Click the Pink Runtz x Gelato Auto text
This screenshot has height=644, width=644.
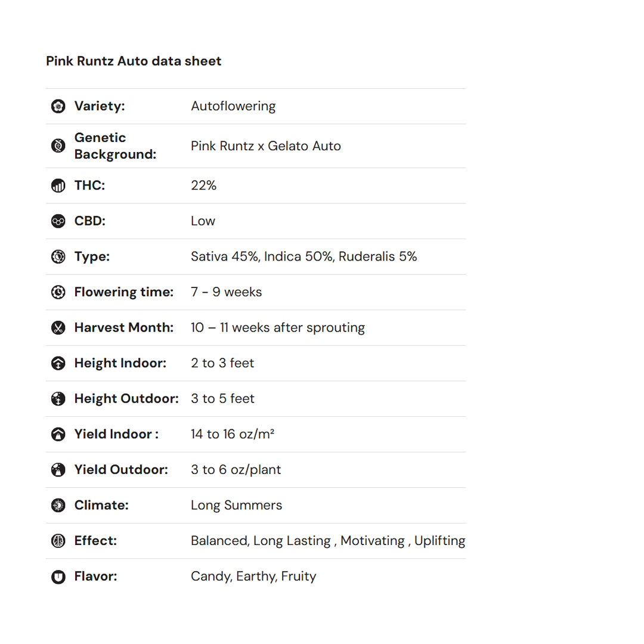coord(265,146)
